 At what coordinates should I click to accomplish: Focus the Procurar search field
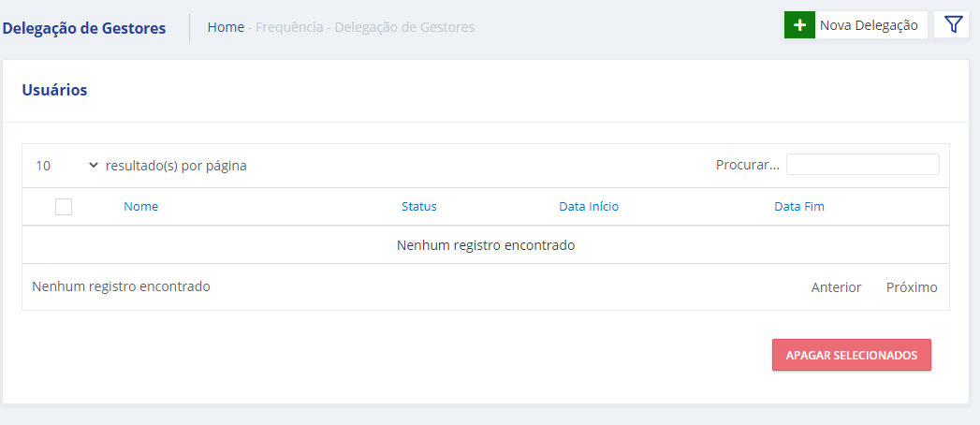coord(862,165)
